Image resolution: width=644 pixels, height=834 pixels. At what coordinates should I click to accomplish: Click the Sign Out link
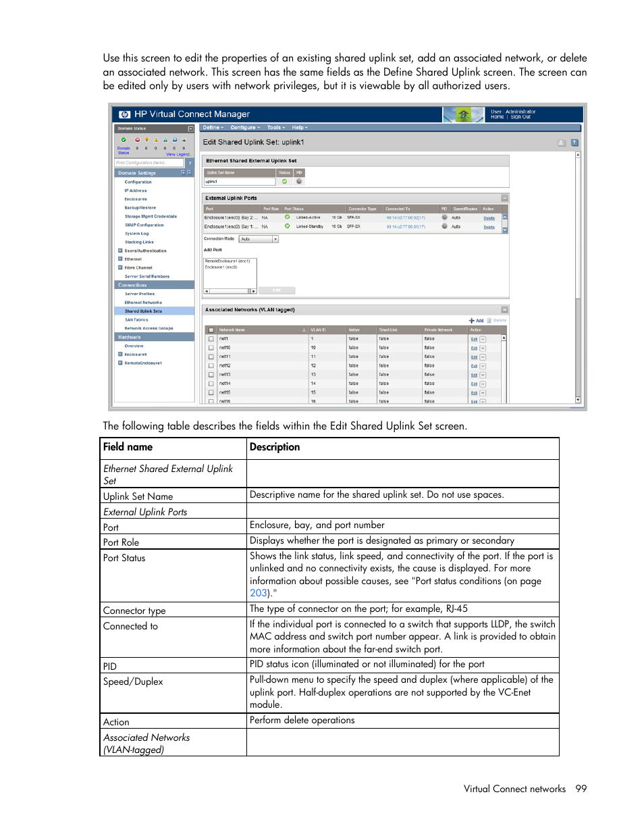520,118
